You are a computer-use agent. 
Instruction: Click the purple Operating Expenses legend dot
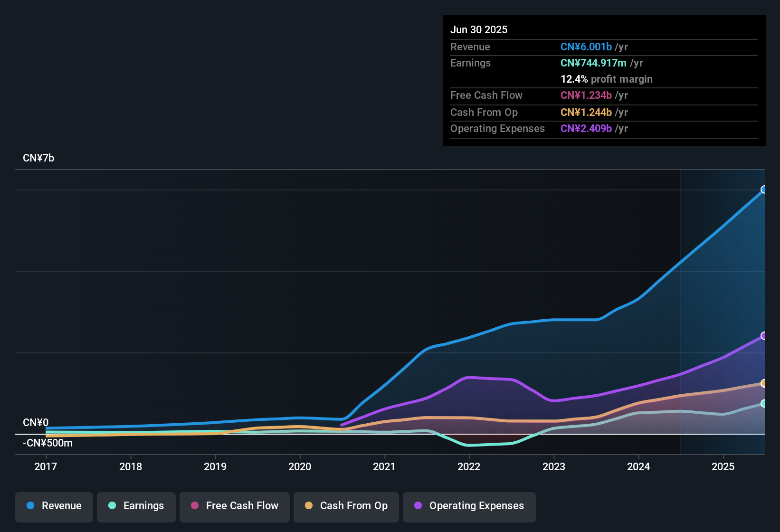[x=418, y=505]
